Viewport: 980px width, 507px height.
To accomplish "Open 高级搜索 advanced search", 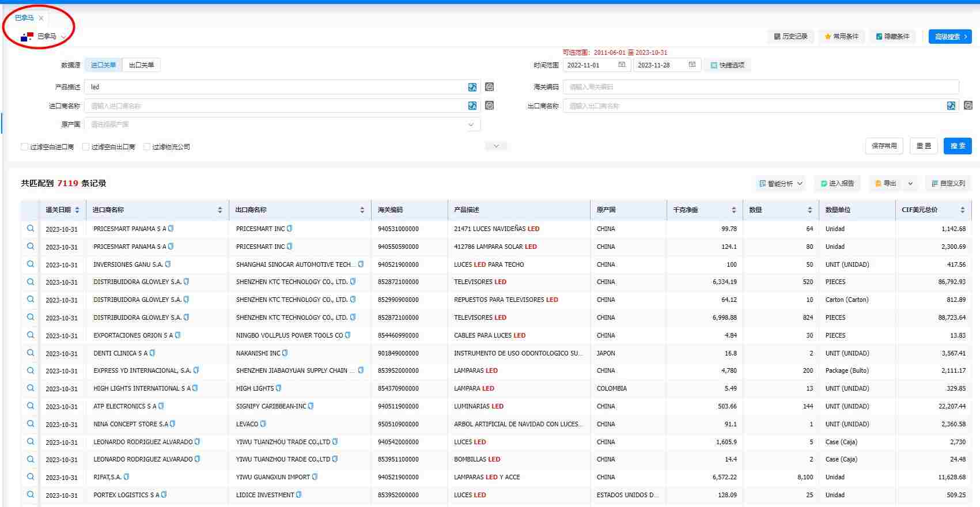I will [950, 37].
